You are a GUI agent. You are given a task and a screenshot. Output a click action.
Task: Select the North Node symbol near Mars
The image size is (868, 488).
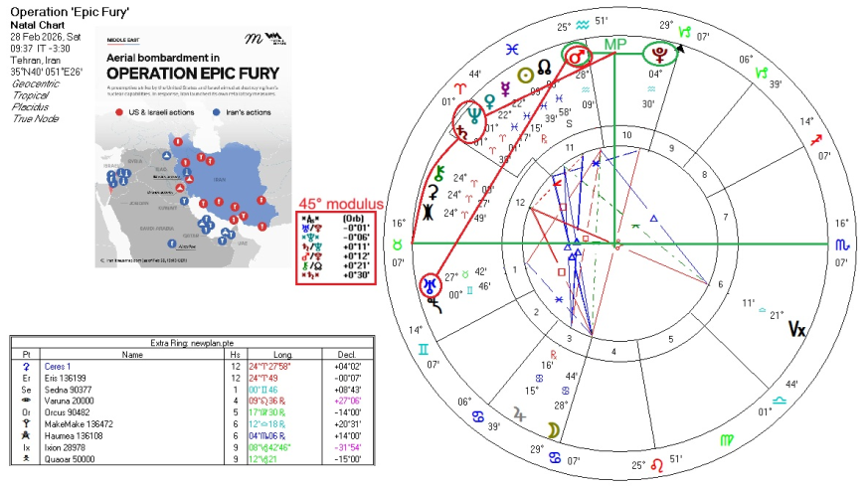544,67
